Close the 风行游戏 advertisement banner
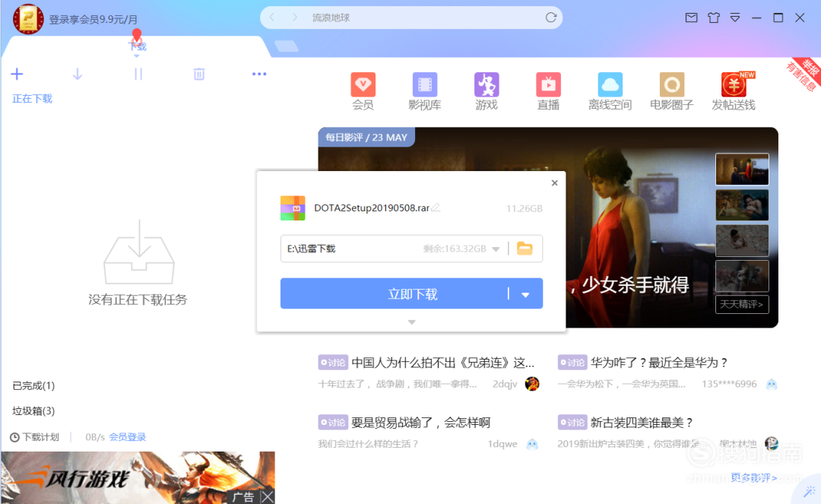 click(268, 496)
